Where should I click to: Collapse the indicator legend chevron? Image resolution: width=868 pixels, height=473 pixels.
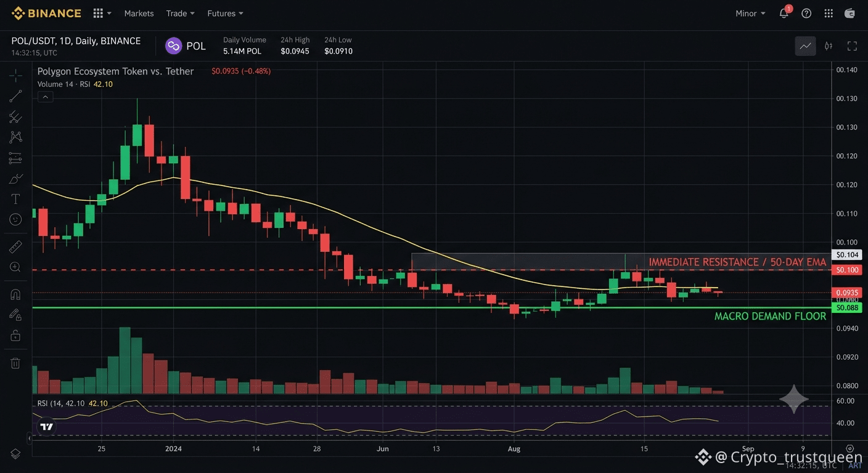tap(44, 97)
